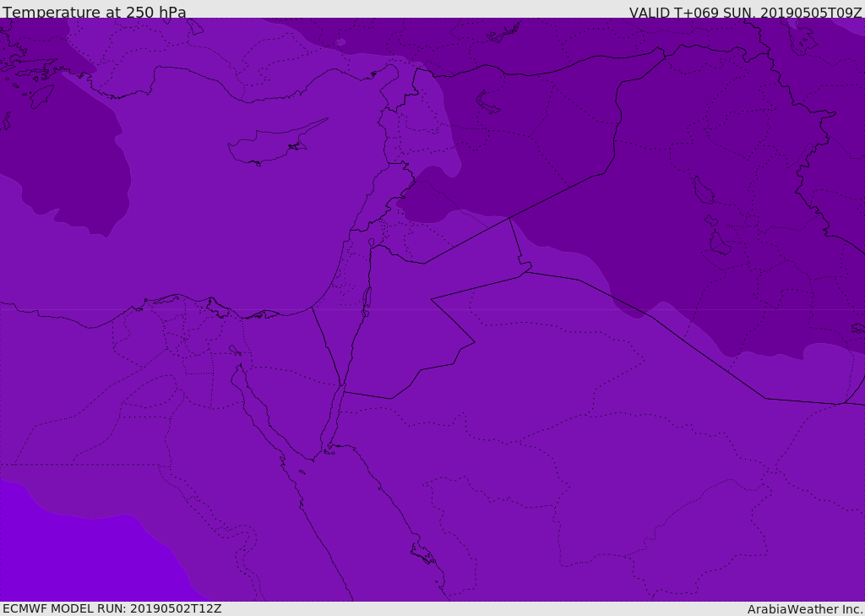
Task: Select the 'Temperature at 250 hPa' title
Action: click(x=95, y=12)
